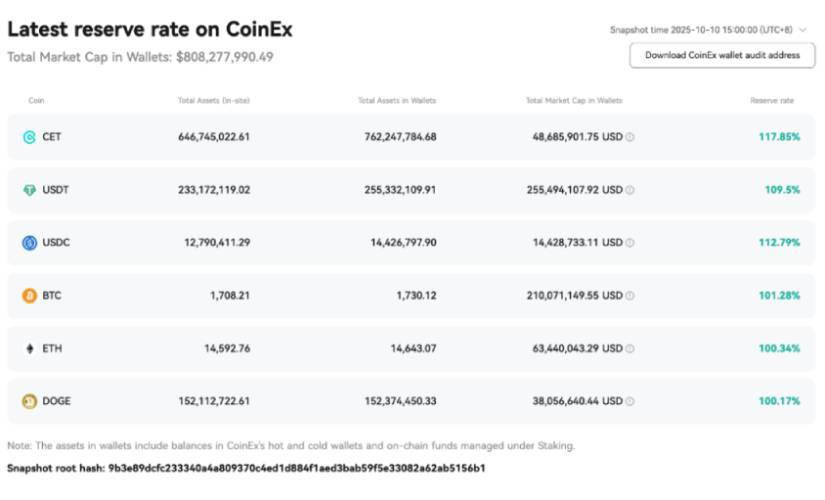This screenshot has width=825, height=500.
Task: Click the snapshot time chevron arrow
Action: click(x=806, y=30)
